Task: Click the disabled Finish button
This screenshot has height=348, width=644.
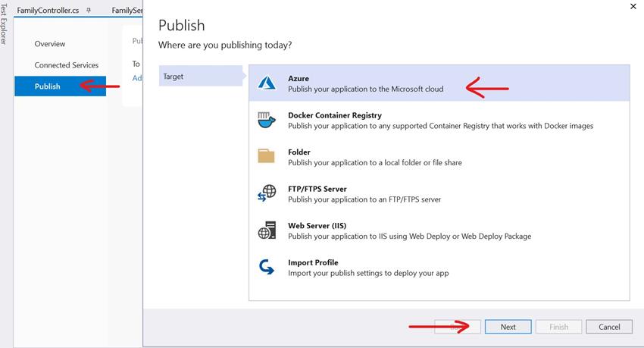Action: [558, 327]
